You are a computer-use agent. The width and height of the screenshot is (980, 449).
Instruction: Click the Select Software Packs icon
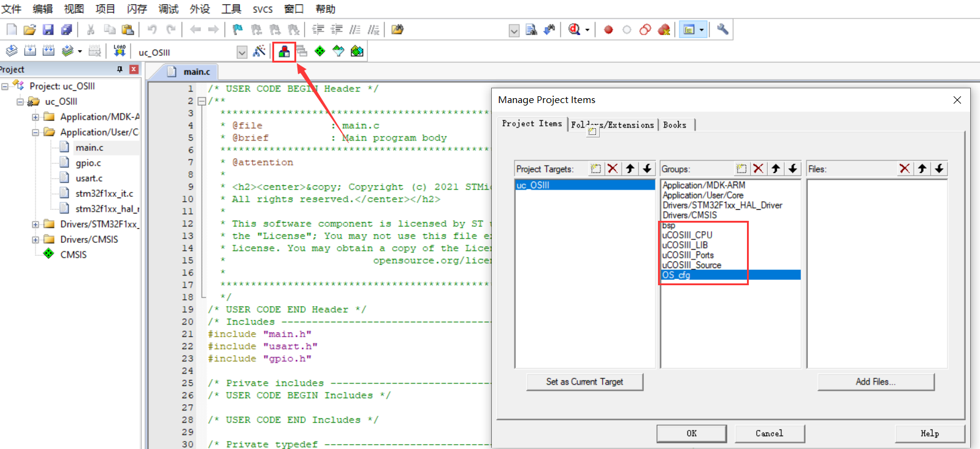click(x=339, y=51)
